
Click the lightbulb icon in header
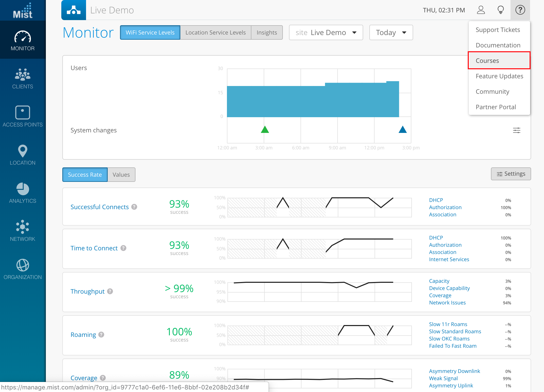[x=500, y=10]
